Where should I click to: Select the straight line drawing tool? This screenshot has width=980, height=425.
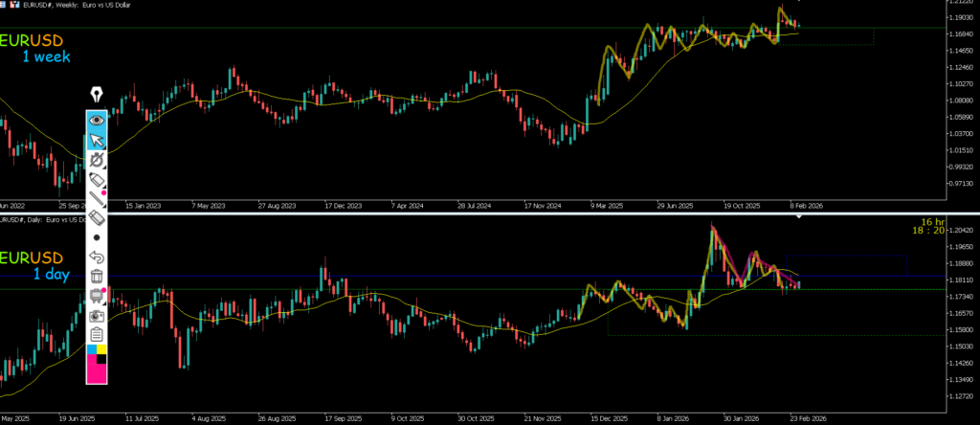(x=97, y=199)
